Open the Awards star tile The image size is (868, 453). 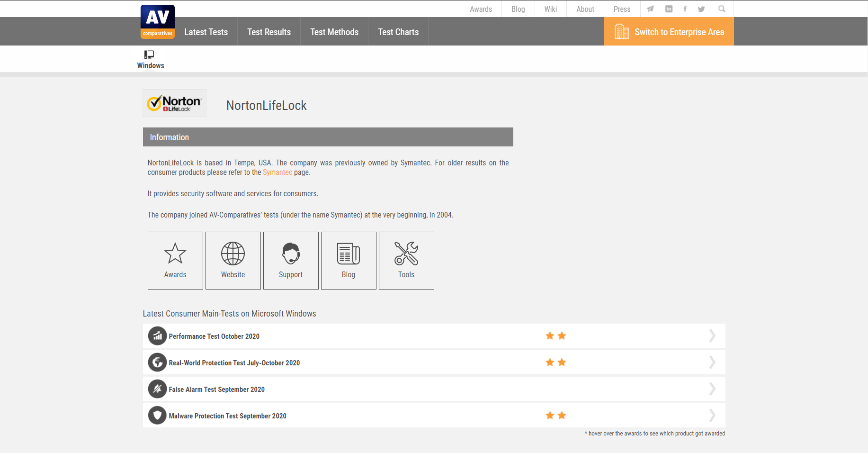(175, 260)
